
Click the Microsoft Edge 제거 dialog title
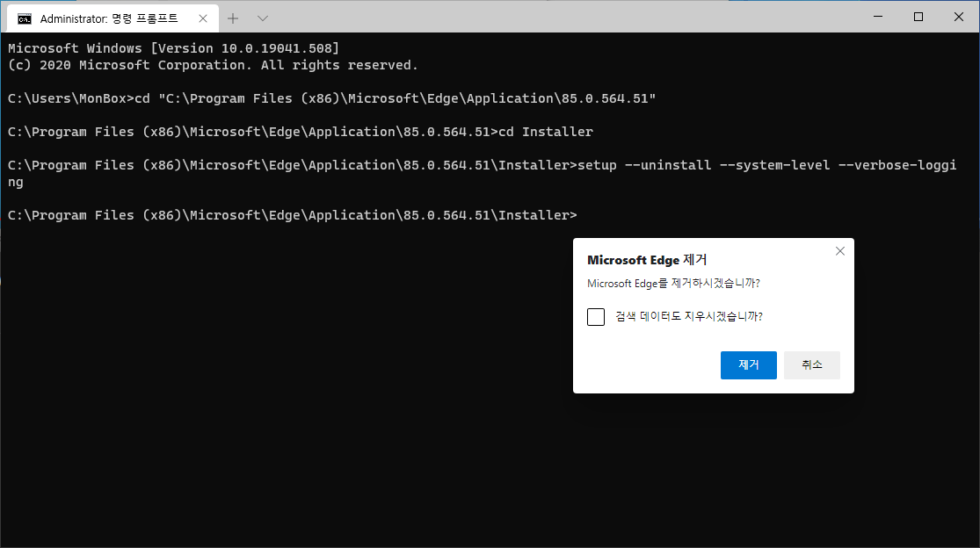click(x=647, y=260)
